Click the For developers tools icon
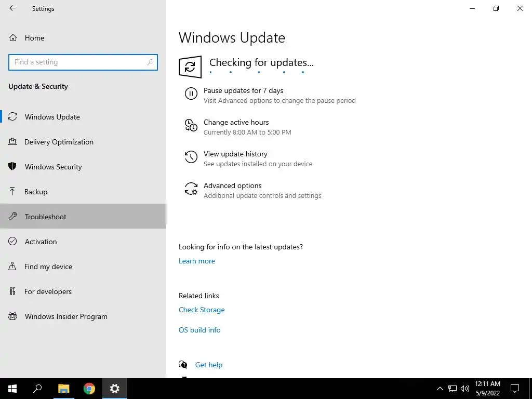Screen dimensions: 532x399 pos(12,291)
